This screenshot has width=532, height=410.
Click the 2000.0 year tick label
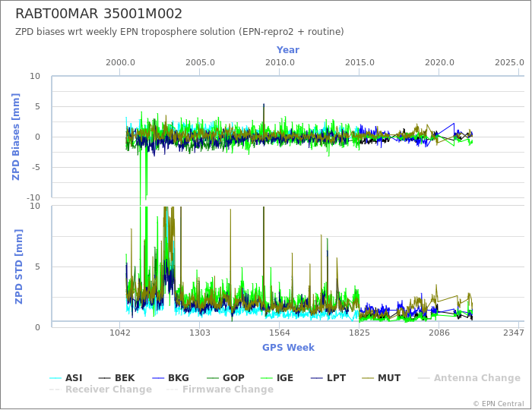[120, 63]
